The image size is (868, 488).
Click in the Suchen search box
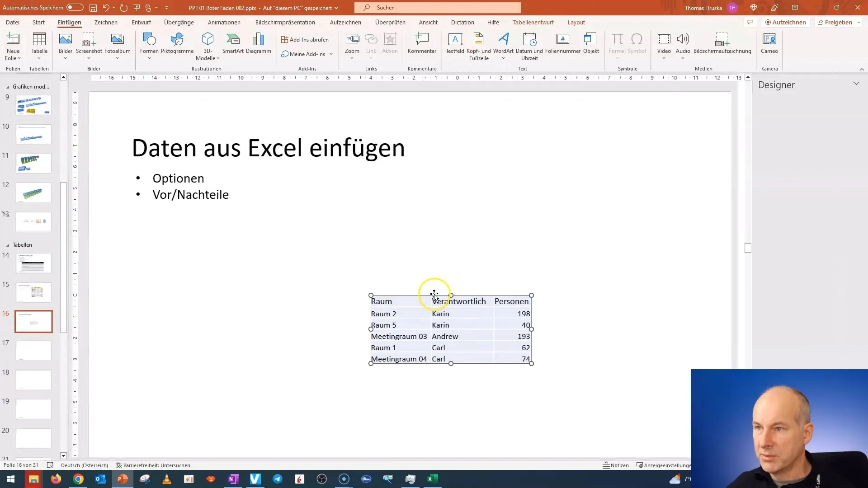[x=438, y=8]
